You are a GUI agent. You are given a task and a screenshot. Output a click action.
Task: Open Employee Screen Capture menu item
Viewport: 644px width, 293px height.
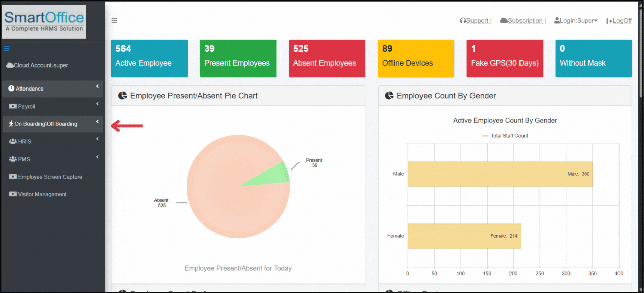(50, 177)
